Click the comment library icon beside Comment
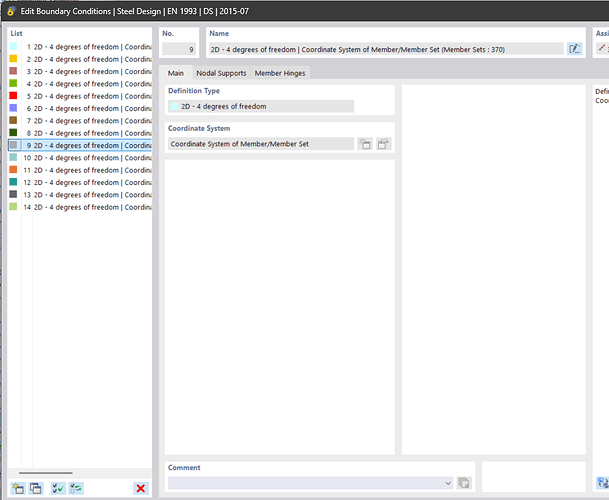This screenshot has height=500, width=609. [x=463, y=483]
